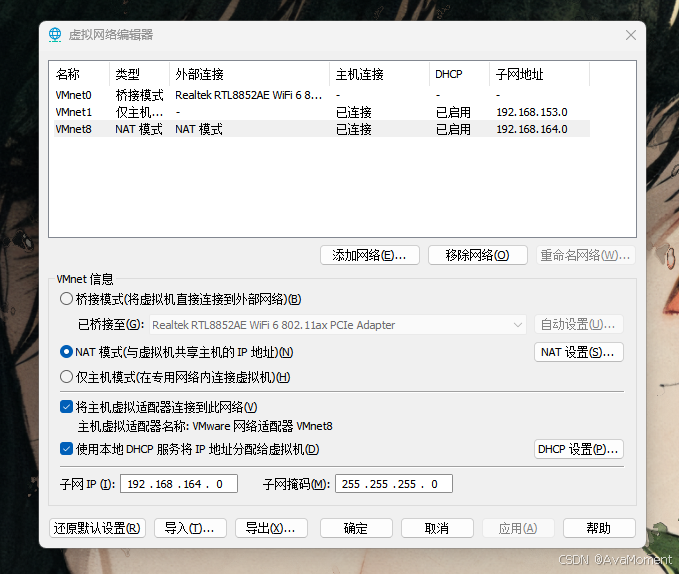Toggle 使用本地 DHCP 服务 checkbox
The image size is (679, 574).
pos(66,449)
